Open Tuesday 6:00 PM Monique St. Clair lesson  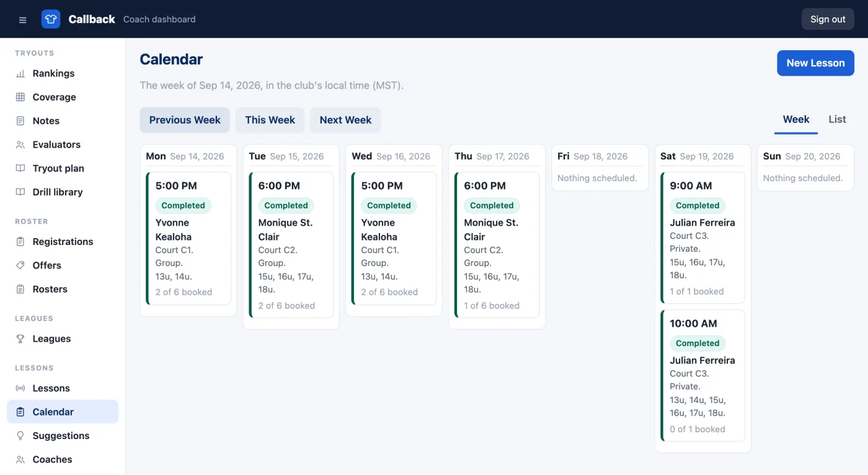click(291, 245)
